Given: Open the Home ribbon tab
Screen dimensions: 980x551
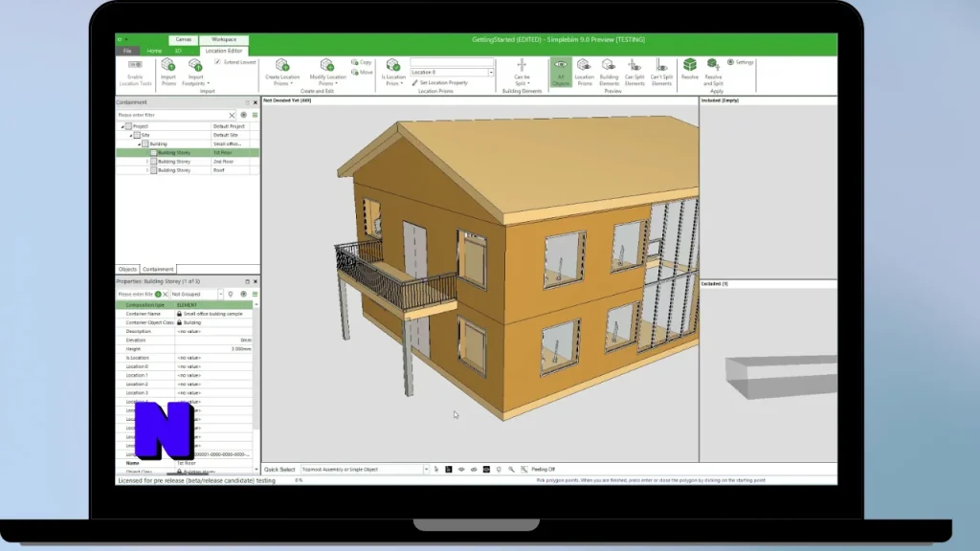Looking at the screenshot, I should tap(154, 51).
